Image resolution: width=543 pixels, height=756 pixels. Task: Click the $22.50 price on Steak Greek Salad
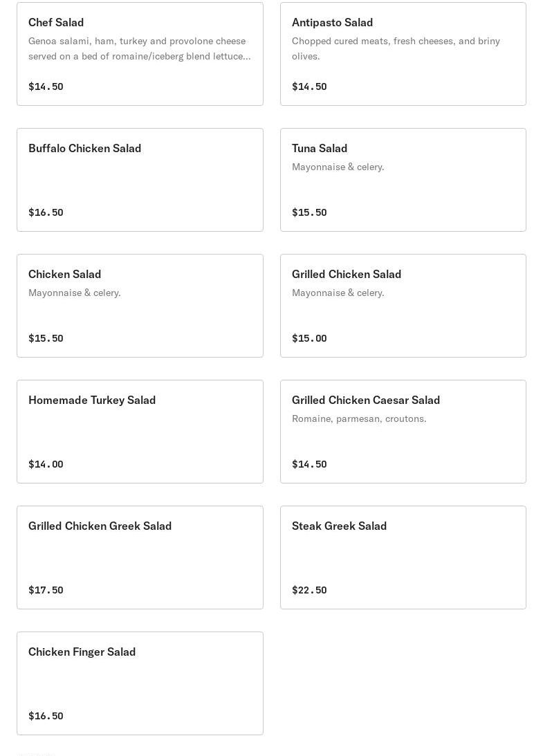tap(309, 590)
